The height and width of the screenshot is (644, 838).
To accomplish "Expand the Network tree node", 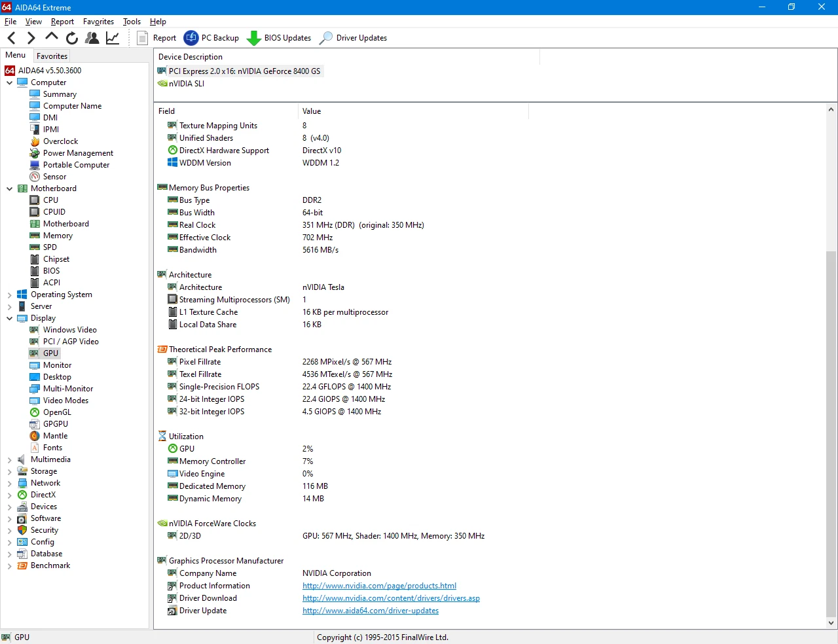I will [x=9, y=483].
